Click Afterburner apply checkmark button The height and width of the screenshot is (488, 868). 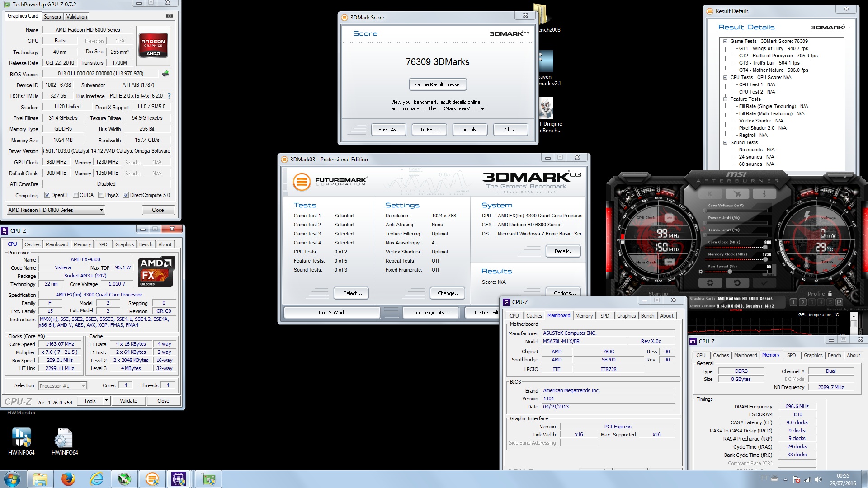[x=764, y=283]
